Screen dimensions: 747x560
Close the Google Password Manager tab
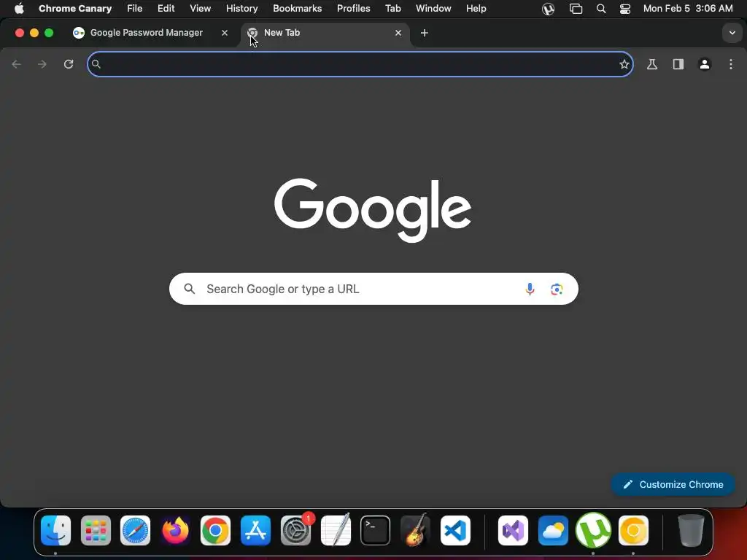pyautogui.click(x=225, y=33)
